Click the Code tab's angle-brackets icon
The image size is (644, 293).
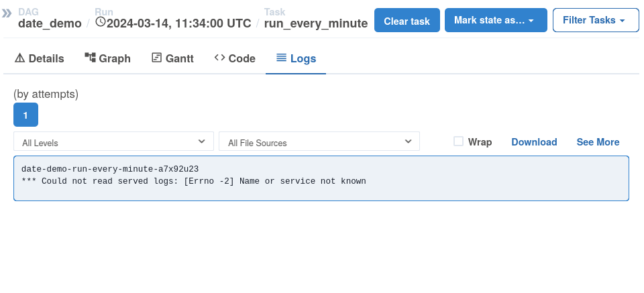[219, 58]
